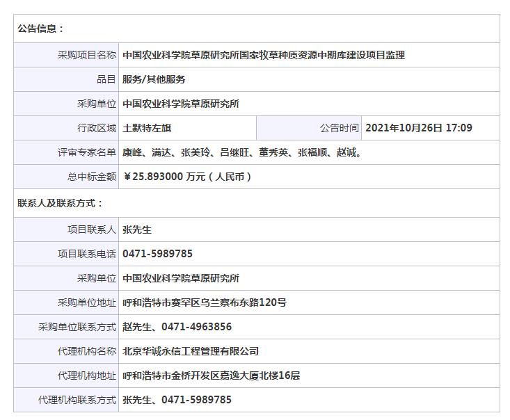
Task: Select the first 采购单位 label under 公告信息
Action: (x=97, y=104)
